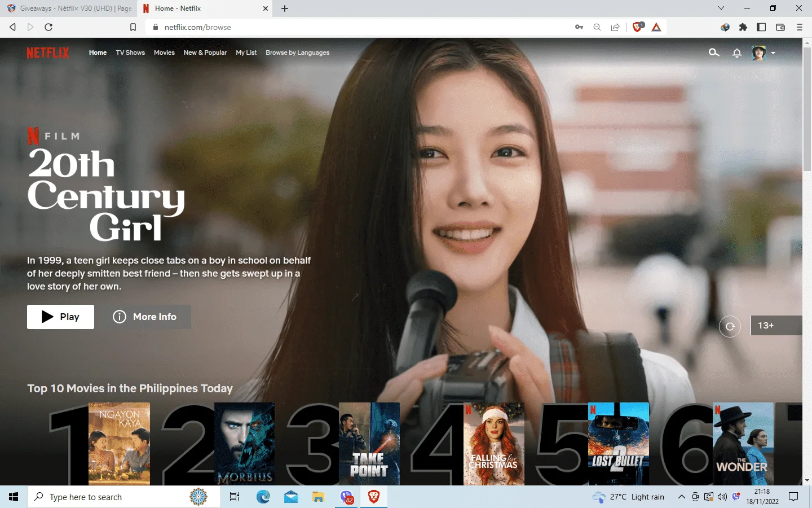Open File Explorer from the taskbar

[319, 497]
